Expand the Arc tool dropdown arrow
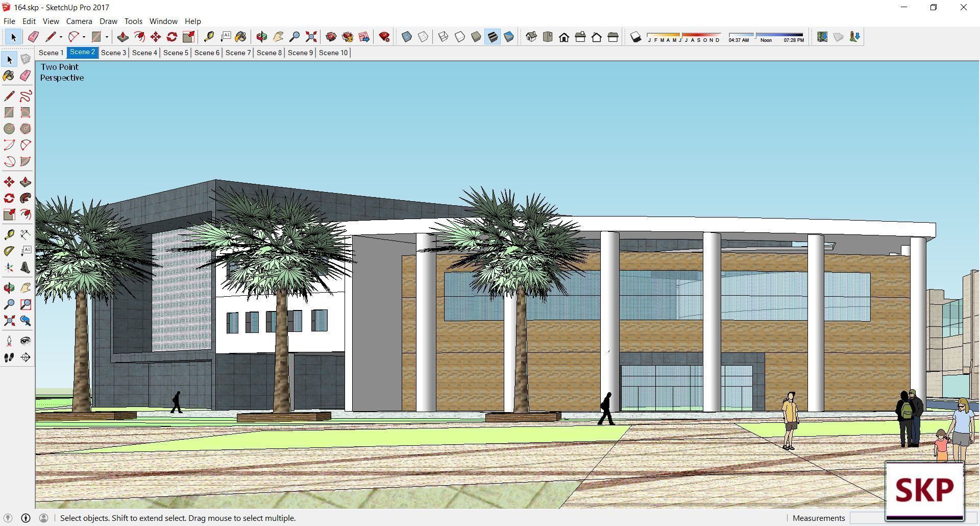Screen dimensions: 980x526 pos(84,37)
